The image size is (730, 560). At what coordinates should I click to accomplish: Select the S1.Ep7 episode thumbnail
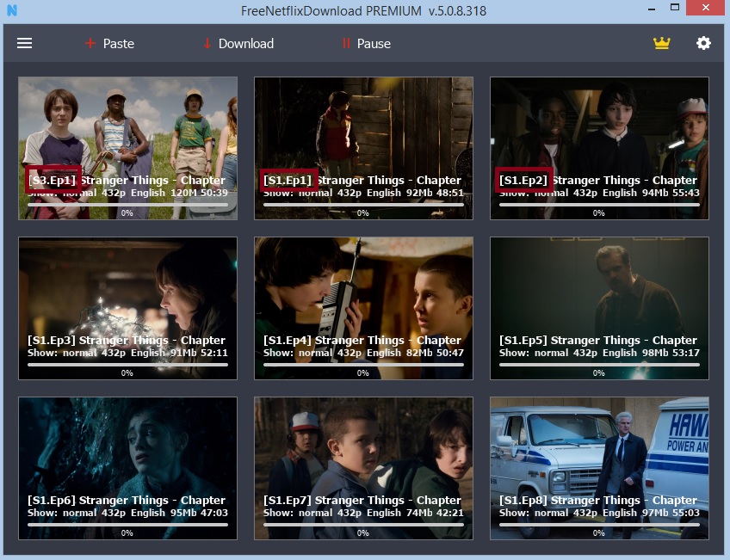(363, 468)
